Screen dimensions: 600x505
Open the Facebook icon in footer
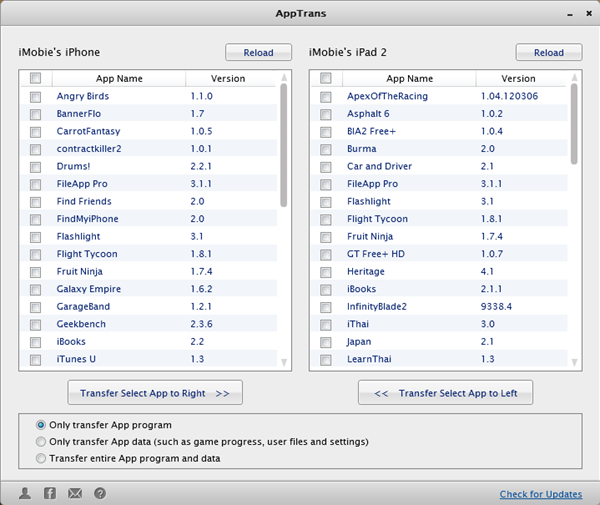click(x=50, y=493)
